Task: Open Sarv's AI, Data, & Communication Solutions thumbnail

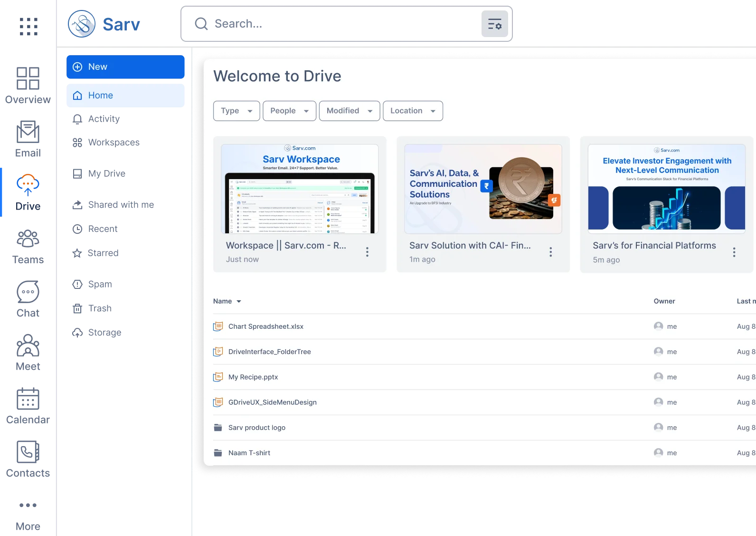Action: pyautogui.click(x=483, y=189)
